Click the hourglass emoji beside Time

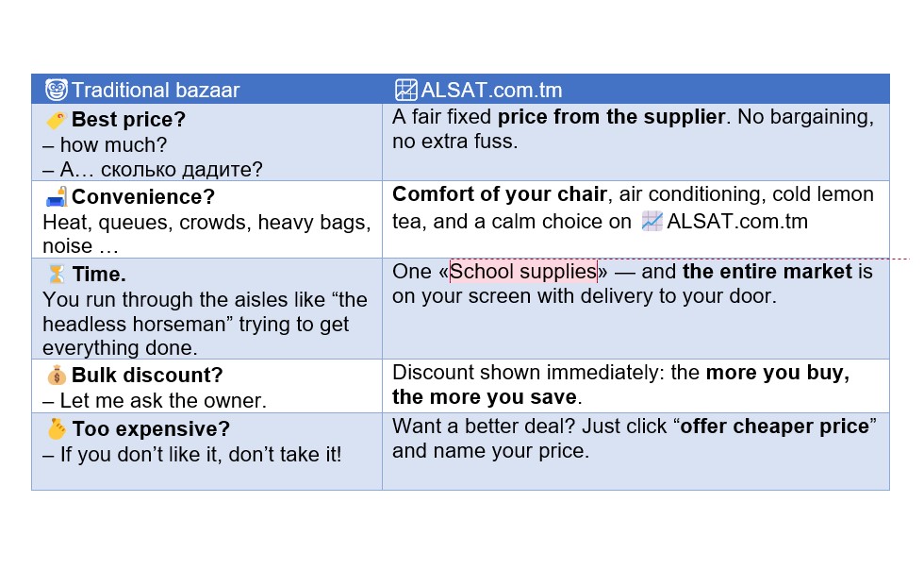(x=57, y=275)
